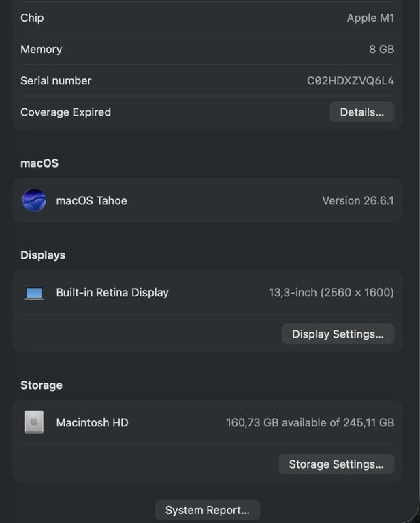Open Storage Settings
This screenshot has width=420, height=523.
336,464
